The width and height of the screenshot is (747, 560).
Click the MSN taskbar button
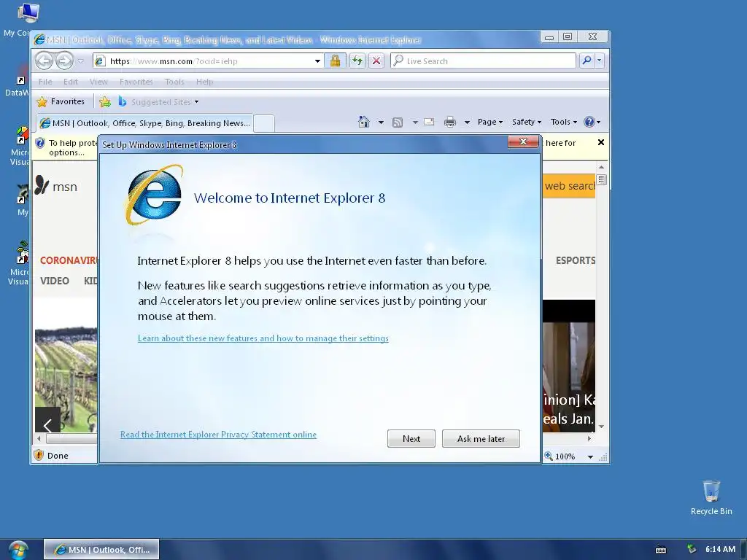101,550
